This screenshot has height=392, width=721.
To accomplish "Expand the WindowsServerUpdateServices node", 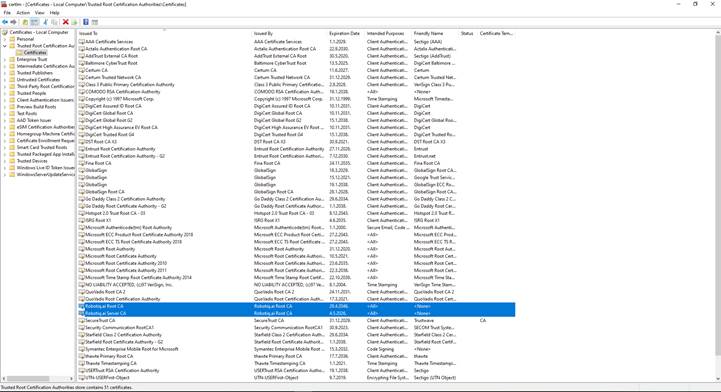I will pyautogui.click(x=5, y=174).
